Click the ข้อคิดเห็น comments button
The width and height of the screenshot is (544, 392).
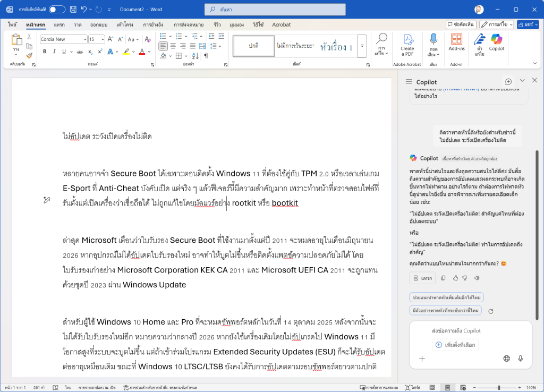pos(461,24)
